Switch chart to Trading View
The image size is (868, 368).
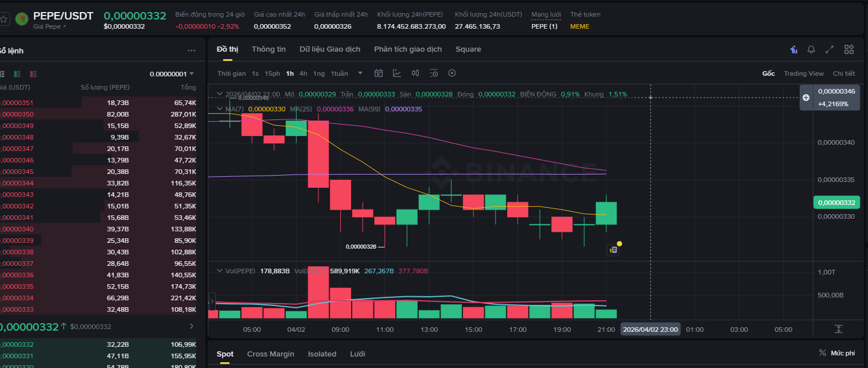[x=804, y=73]
